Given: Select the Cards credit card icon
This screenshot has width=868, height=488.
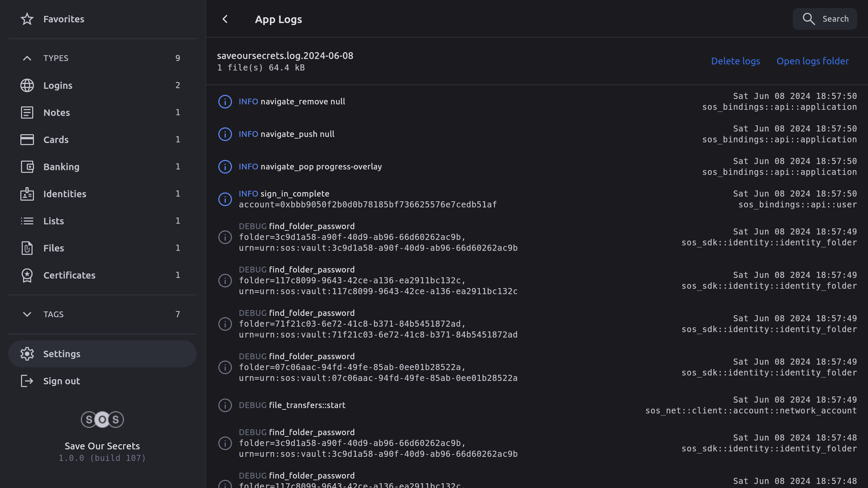Looking at the screenshot, I should (27, 140).
